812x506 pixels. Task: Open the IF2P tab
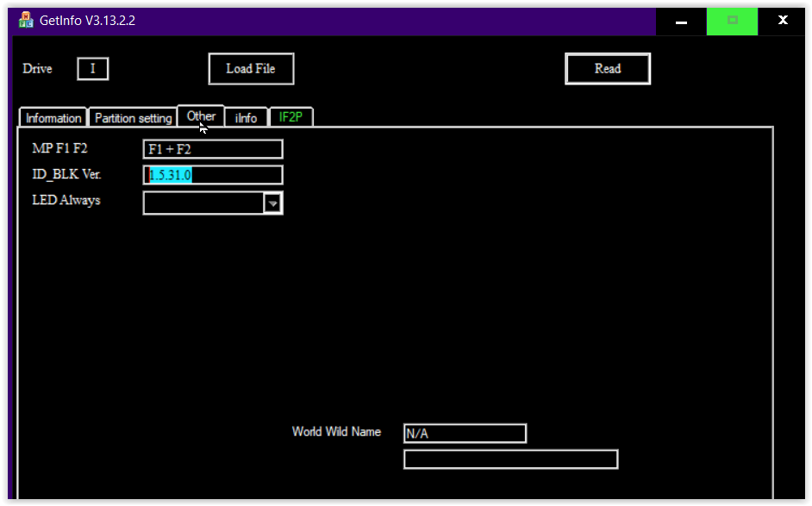[290, 116]
